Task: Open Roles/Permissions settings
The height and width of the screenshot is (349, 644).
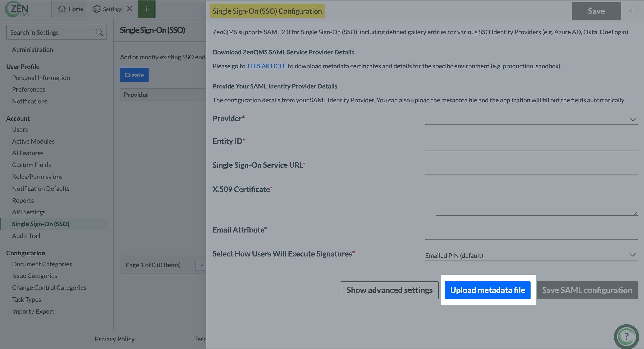Action: 37,177
